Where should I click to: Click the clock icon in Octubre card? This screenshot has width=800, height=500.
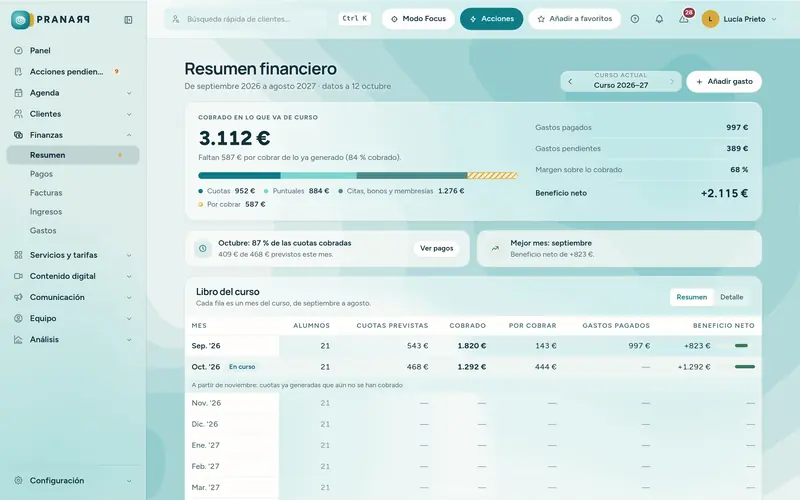point(203,248)
